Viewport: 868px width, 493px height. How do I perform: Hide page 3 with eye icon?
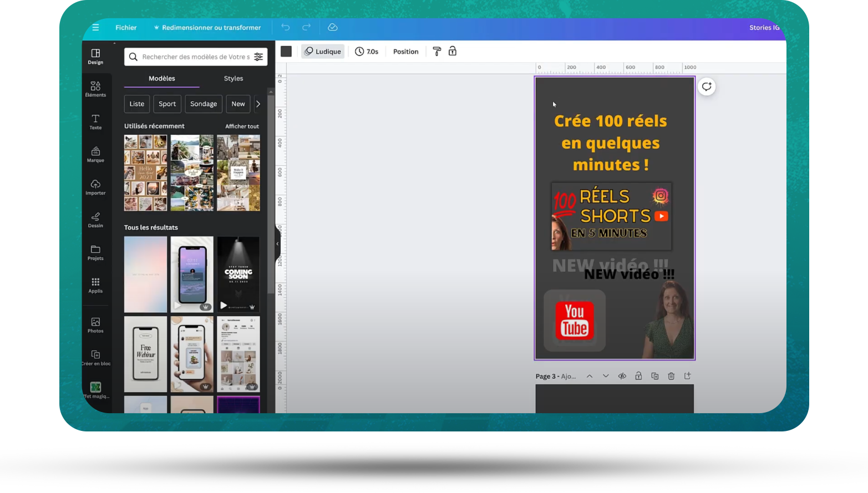[622, 376]
